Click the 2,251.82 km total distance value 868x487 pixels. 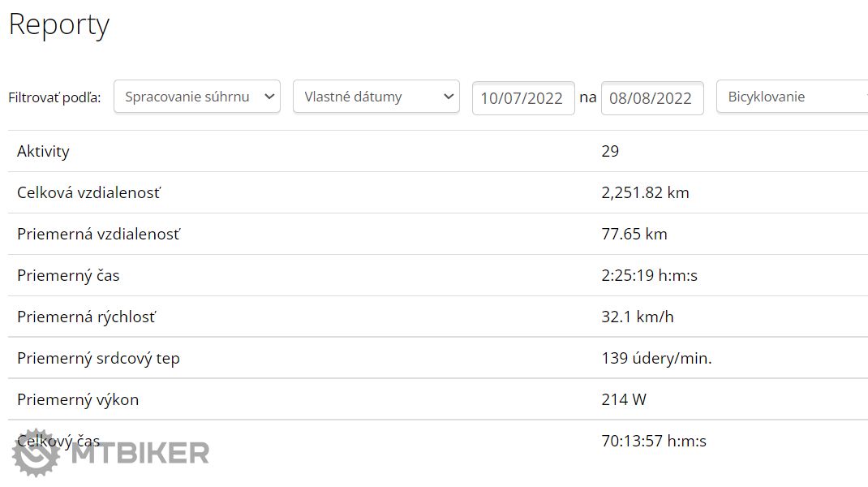coord(645,192)
